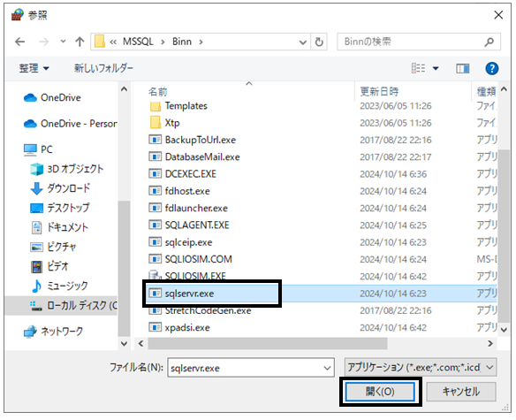Screen dimensions: 516x420
Task: Click the blue help question icon
Action: point(491,68)
